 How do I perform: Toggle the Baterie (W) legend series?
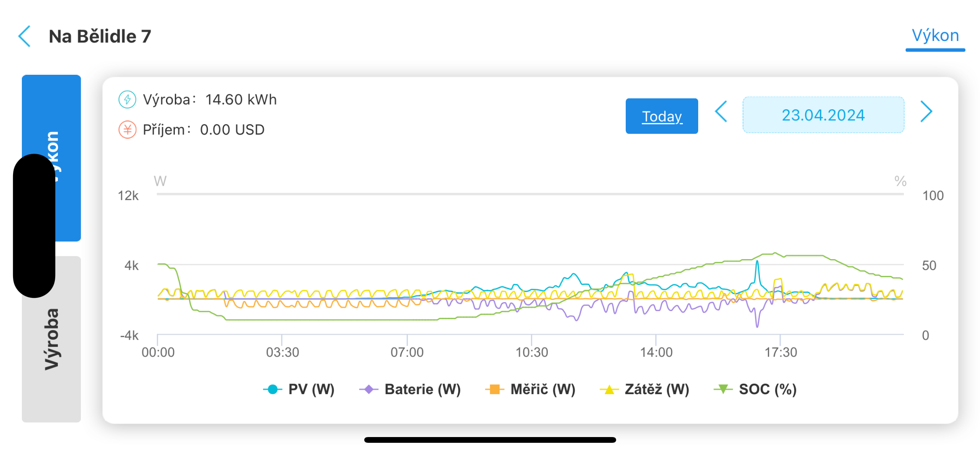pos(410,389)
